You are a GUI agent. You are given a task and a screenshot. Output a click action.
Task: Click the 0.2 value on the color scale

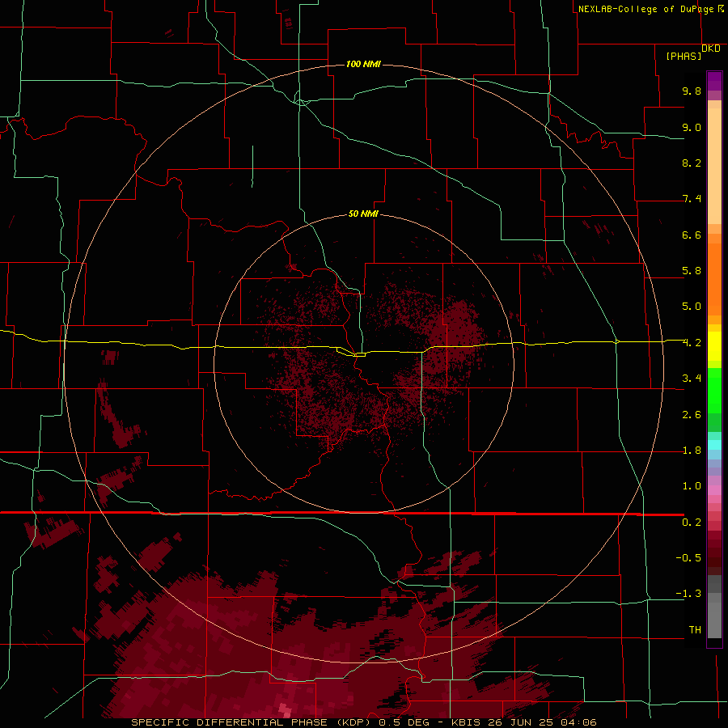(x=692, y=523)
